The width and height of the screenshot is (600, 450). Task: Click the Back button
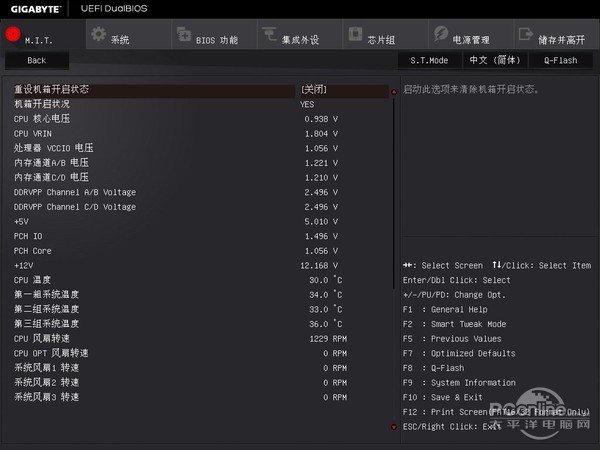37,60
